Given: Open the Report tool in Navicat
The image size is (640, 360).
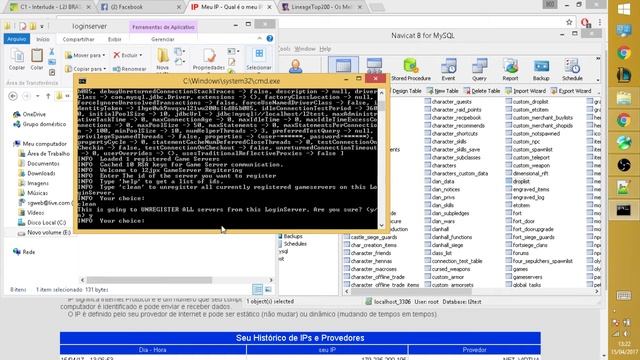Looking at the screenshot, I should (x=510, y=69).
